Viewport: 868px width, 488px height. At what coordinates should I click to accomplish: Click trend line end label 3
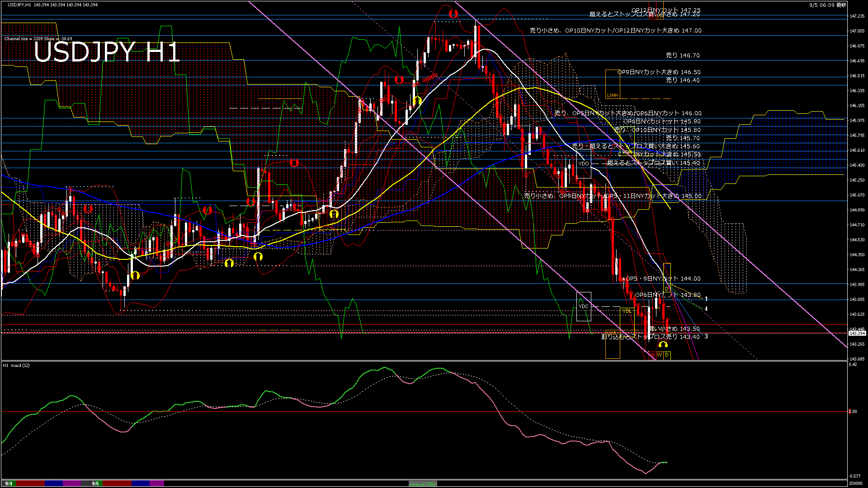coord(706,337)
